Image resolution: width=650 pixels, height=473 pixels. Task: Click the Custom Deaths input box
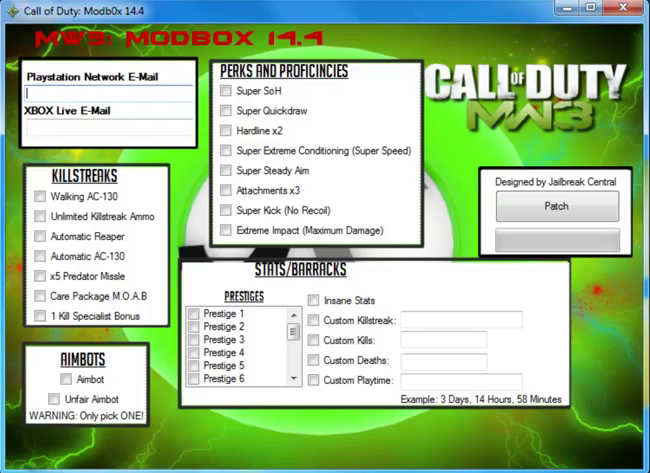444,362
